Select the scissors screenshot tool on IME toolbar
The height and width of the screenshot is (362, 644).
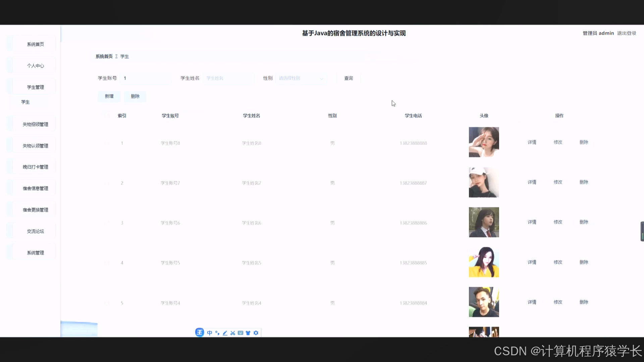pos(232,333)
